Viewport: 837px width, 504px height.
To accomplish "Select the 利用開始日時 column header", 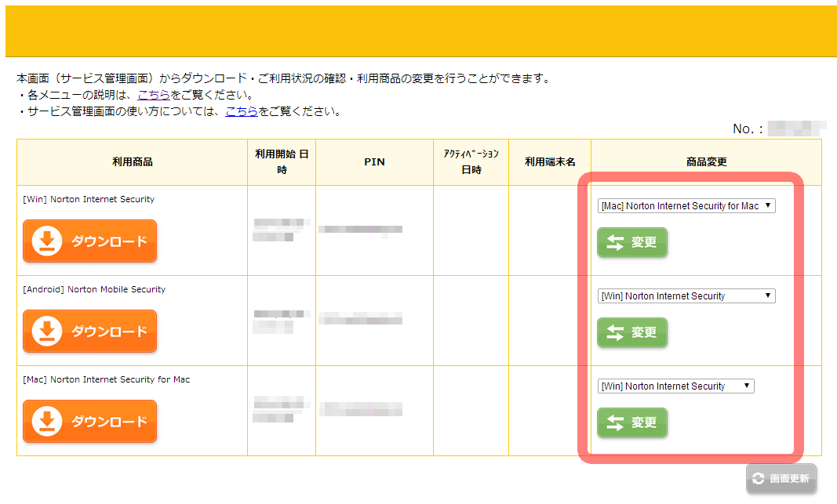I will [x=282, y=162].
